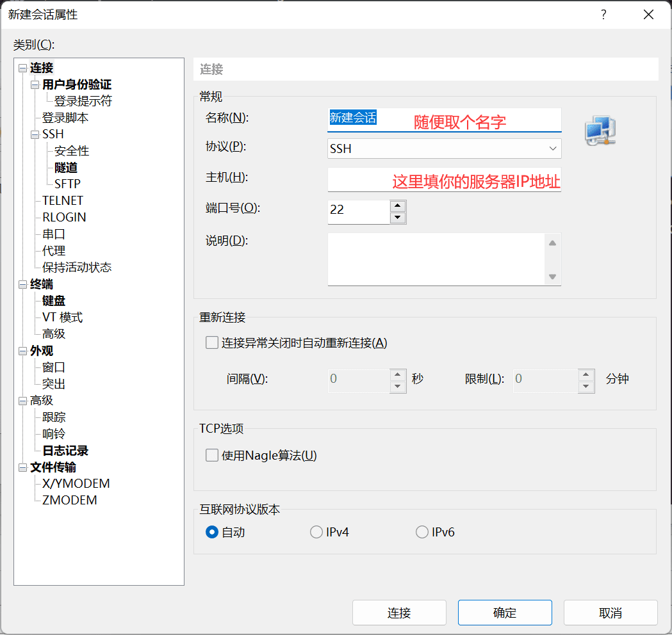Select 日志记录 in the tree
This screenshot has width=672, height=635.
pyautogui.click(x=65, y=451)
